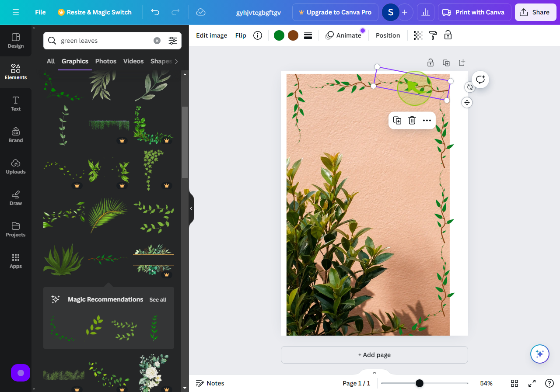Image resolution: width=560 pixels, height=392 pixels.
Task: Open the Design side panel
Action: pyautogui.click(x=16, y=41)
